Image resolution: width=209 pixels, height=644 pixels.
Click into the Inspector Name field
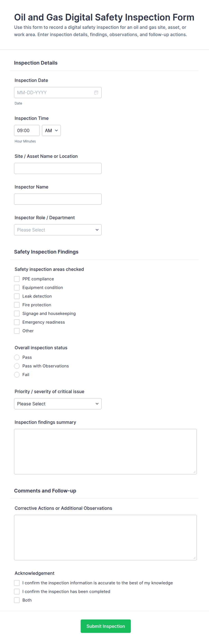(x=58, y=199)
